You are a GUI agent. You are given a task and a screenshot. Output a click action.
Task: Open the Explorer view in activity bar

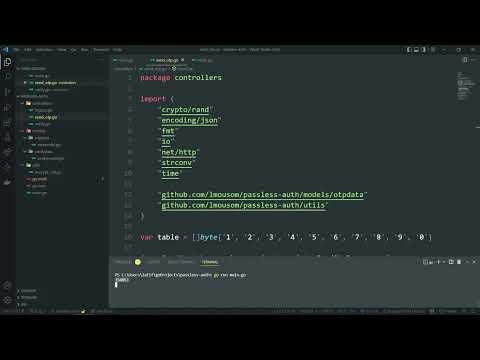point(7,62)
